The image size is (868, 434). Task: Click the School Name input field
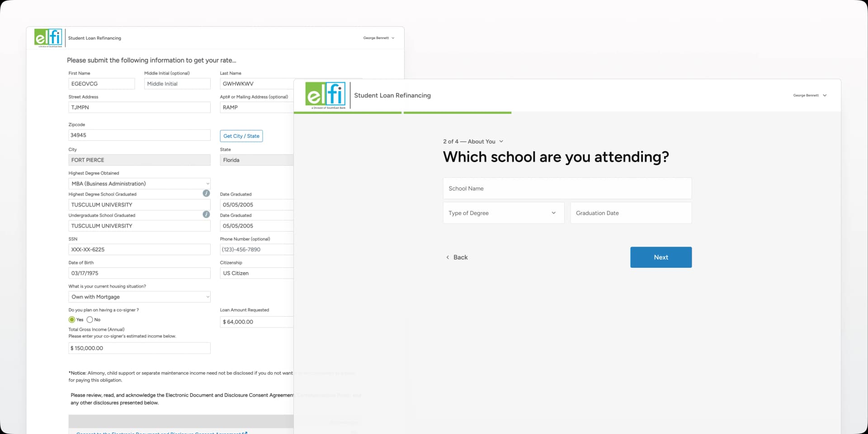coord(566,188)
